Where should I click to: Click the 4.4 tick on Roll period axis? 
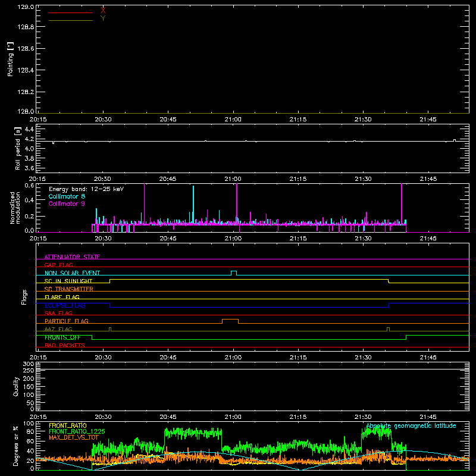coord(29,129)
